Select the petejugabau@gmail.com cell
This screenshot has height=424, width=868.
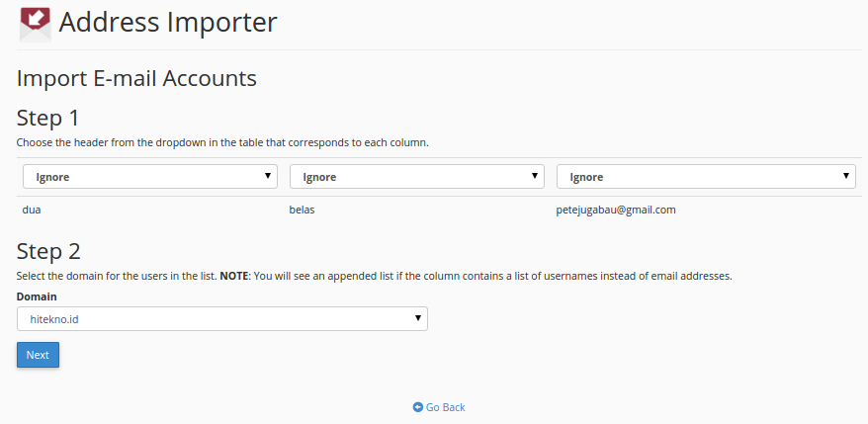point(616,210)
